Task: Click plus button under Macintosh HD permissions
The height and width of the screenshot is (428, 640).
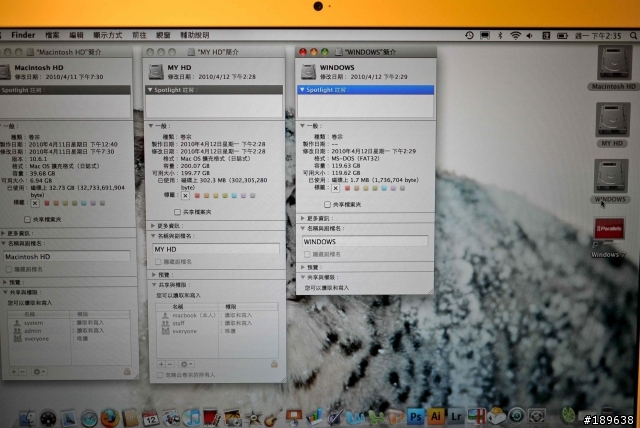Action: pos(14,372)
